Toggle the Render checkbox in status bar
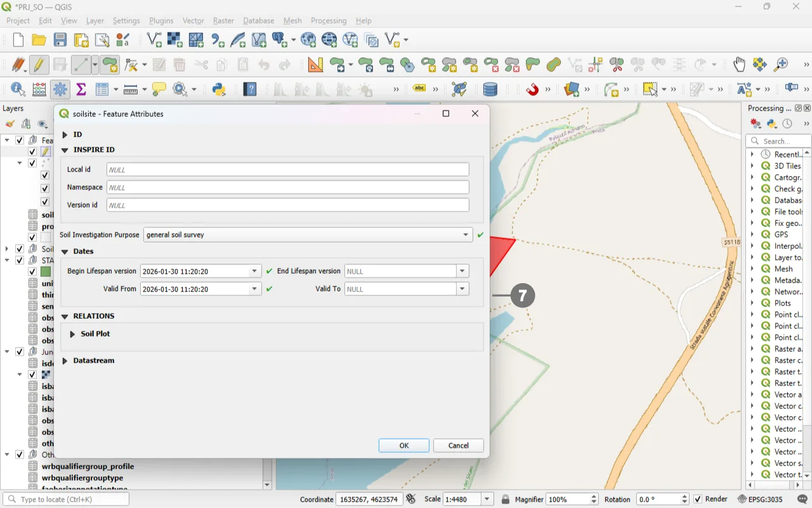The height and width of the screenshot is (508, 812). [698, 499]
